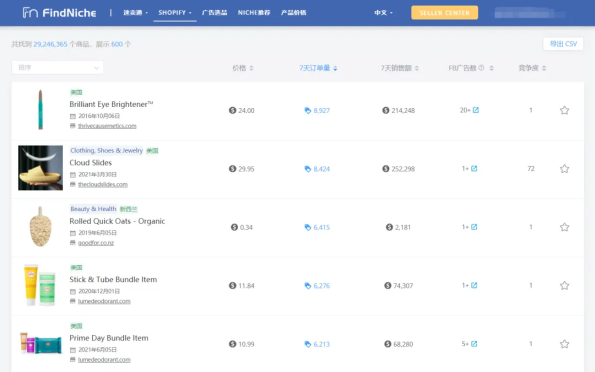Click the help icon next to FB广告数
The height and width of the screenshot is (372, 595).
click(x=481, y=68)
